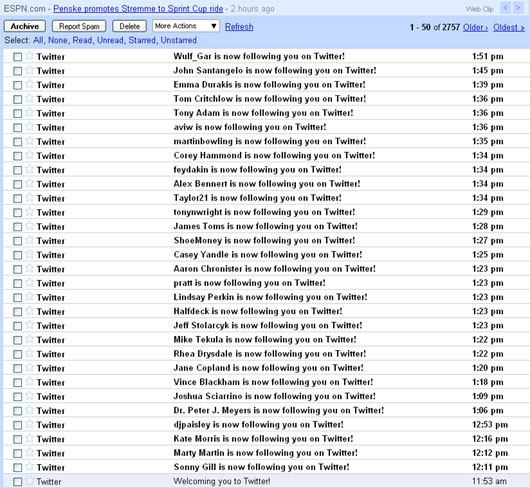Image resolution: width=530 pixels, height=488 pixels.
Task: Star the ShoeMoney email
Action: tap(30, 240)
